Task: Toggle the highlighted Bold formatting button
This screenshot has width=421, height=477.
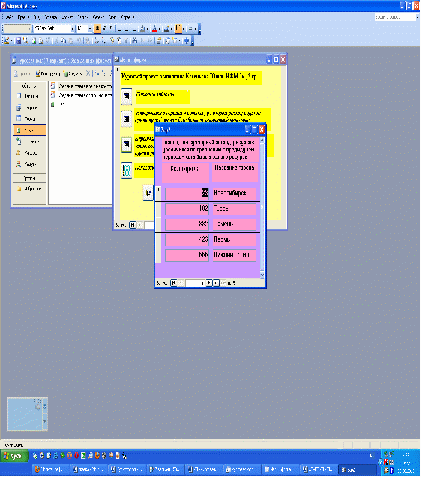Action: [x=97, y=29]
